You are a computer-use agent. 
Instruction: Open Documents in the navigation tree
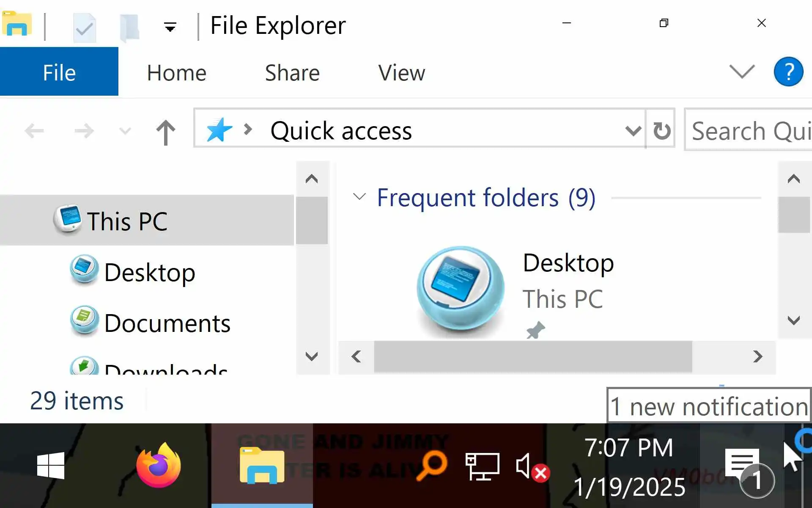[x=167, y=323]
